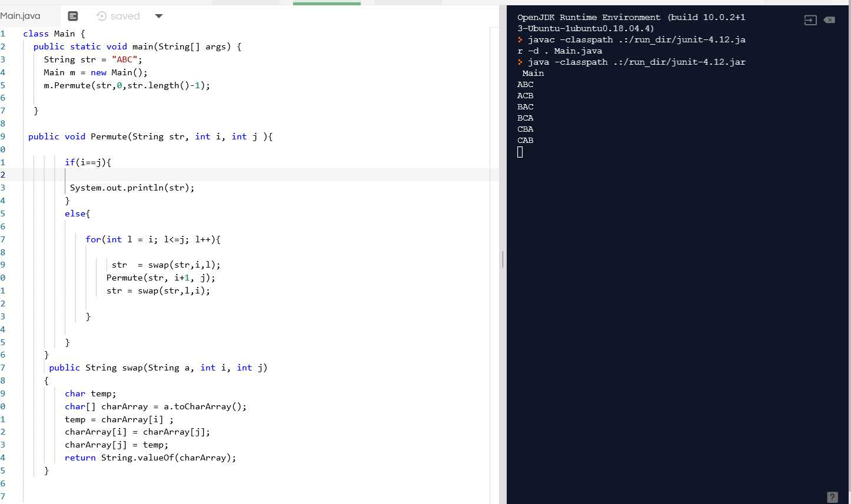Viewport: 851px width, 504px height.
Task: Click the 'ACB' console output line
Action: coord(525,95)
